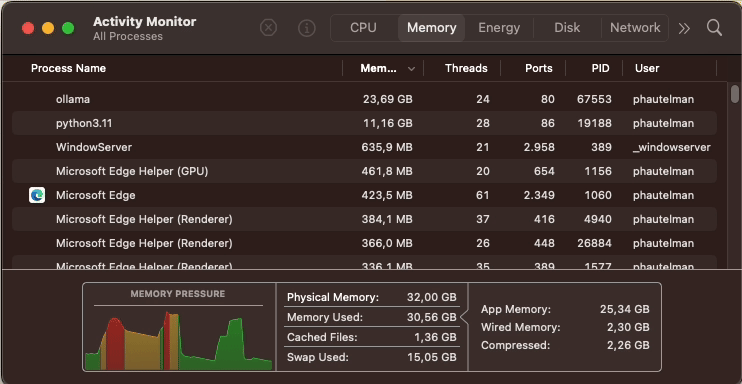Open the Network tab
Image resolution: width=742 pixels, height=384 pixels.
point(635,28)
